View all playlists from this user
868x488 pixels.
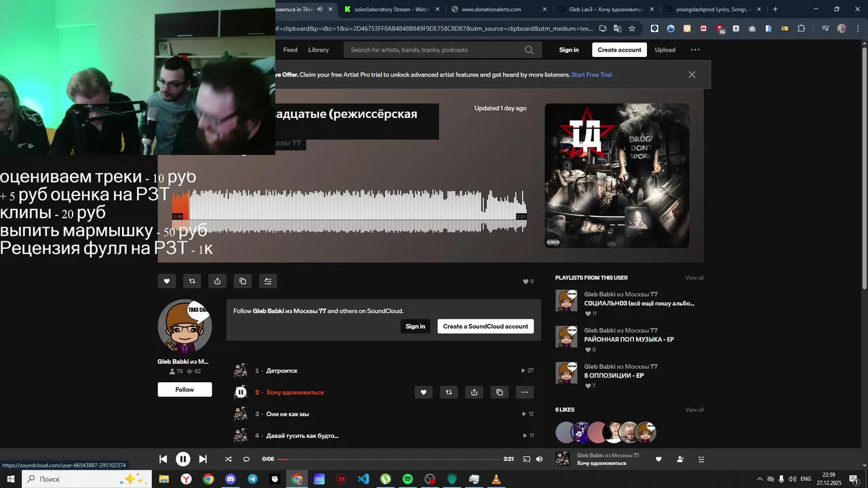click(x=694, y=278)
